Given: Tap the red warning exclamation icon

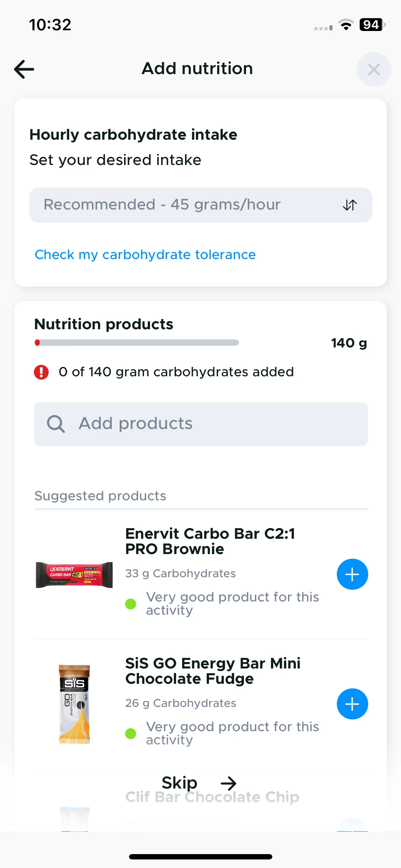Looking at the screenshot, I should pyautogui.click(x=41, y=372).
